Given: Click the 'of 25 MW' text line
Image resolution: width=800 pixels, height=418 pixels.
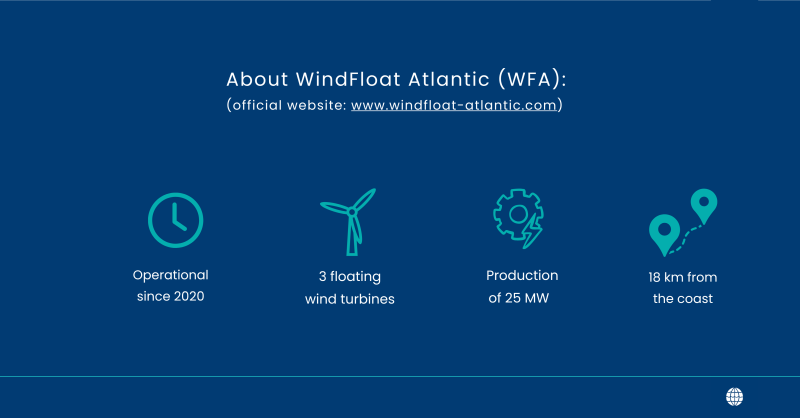Looking at the screenshot, I should (x=518, y=298).
